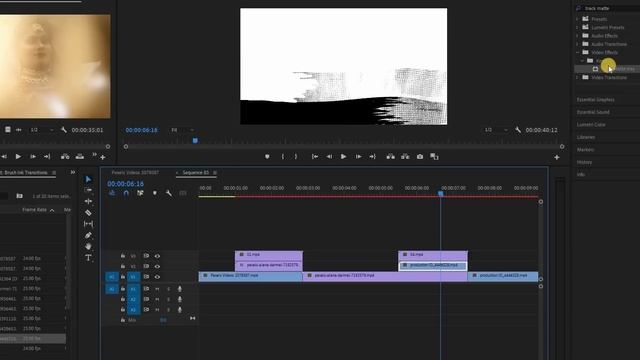
Task: Mute audio track A1
Action: click(x=157, y=289)
